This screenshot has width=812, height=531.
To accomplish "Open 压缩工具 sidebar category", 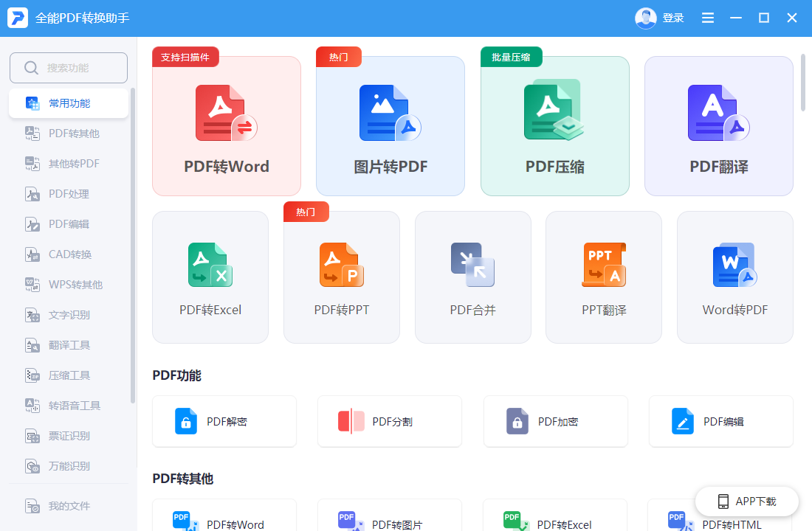I will [x=69, y=375].
